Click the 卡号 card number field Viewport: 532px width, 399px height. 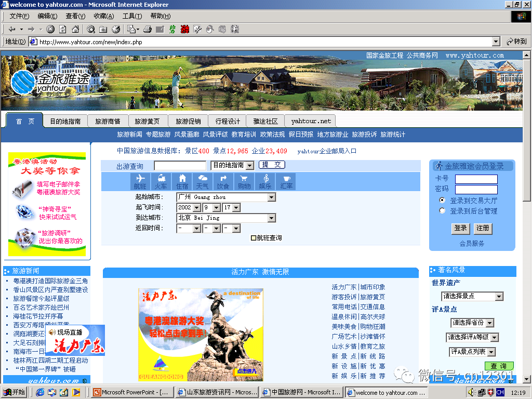(476, 179)
